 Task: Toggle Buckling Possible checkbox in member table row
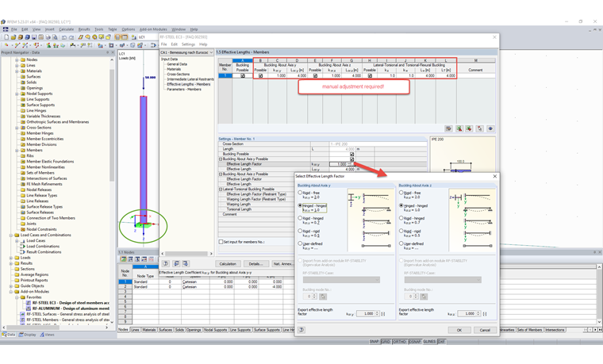click(x=242, y=75)
